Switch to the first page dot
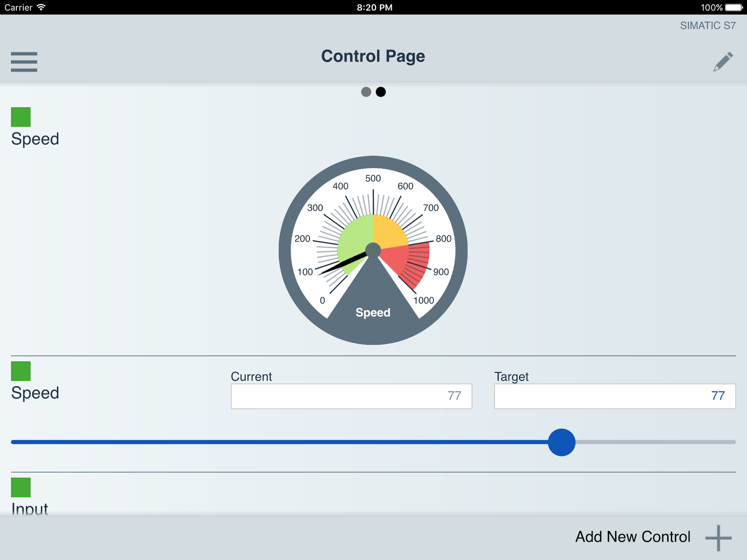The image size is (747, 560). click(x=366, y=92)
